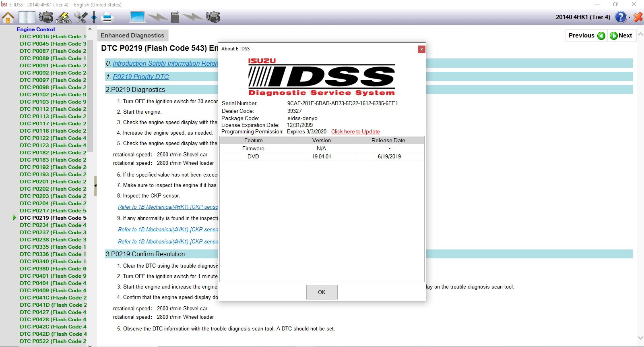
Task: Select the Feature column header
Action: pyautogui.click(x=254, y=140)
